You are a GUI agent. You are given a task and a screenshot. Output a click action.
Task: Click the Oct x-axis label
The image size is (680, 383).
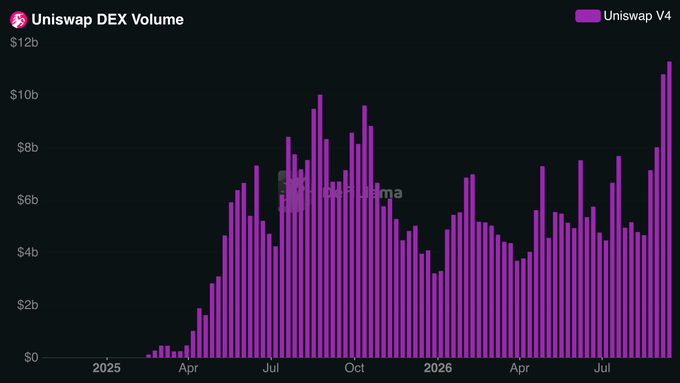[354, 368]
